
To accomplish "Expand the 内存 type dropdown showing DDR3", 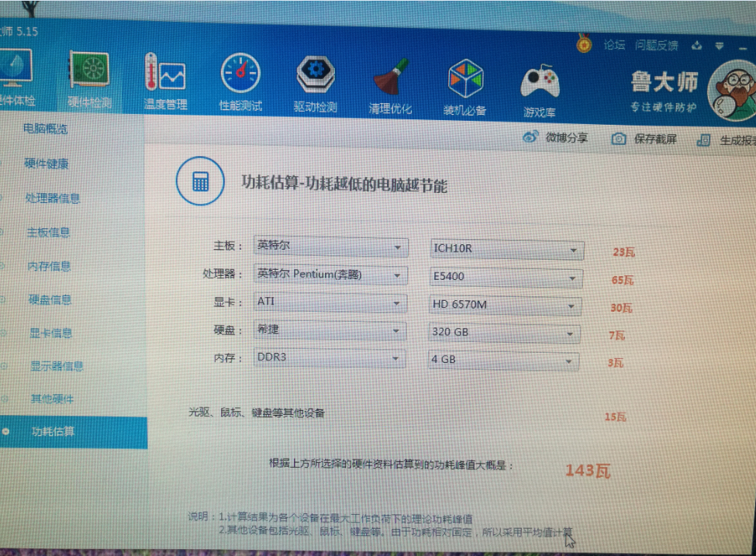I will (329, 357).
